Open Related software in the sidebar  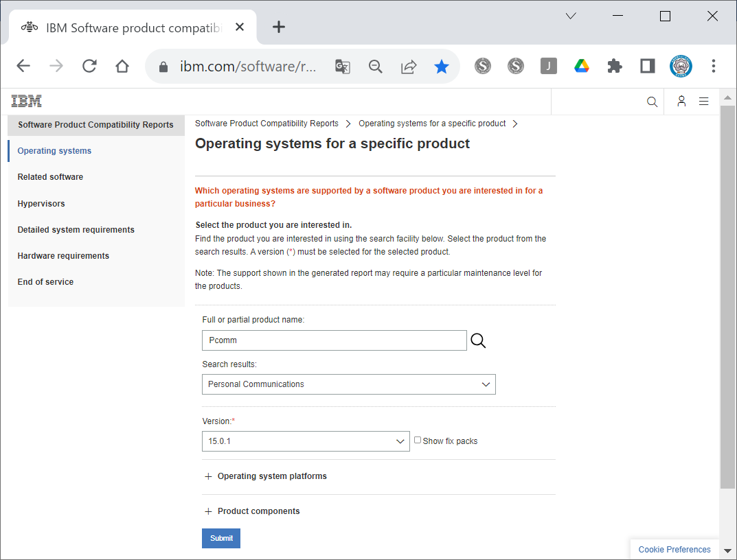coord(50,177)
